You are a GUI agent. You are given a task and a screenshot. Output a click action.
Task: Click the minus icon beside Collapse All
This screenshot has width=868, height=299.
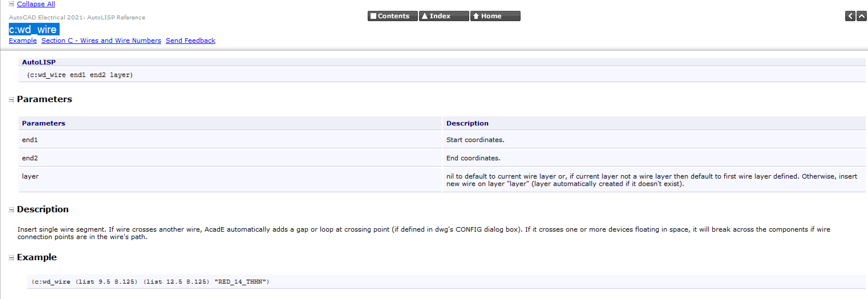(11, 4)
